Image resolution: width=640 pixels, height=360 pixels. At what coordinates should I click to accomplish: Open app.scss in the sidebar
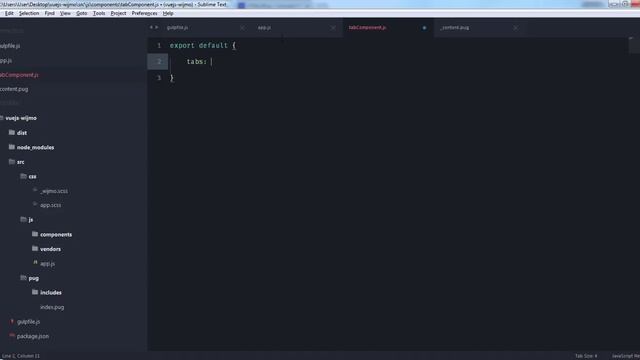pyautogui.click(x=51, y=205)
